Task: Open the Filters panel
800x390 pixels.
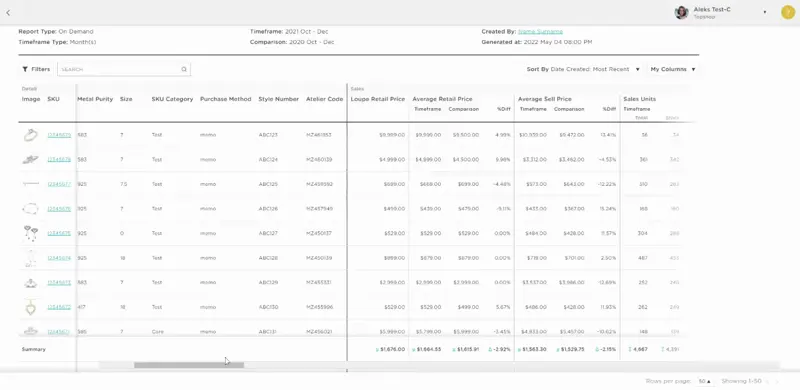Action: click(36, 69)
